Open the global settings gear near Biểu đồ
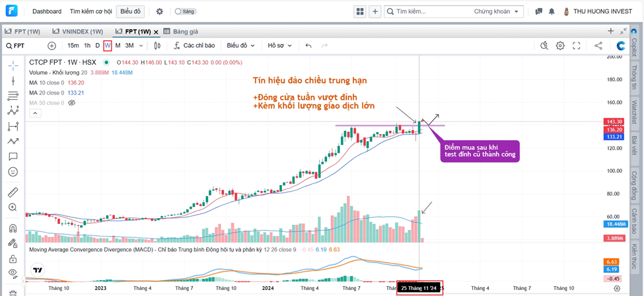This screenshot has height=296, width=644. coord(159,11)
